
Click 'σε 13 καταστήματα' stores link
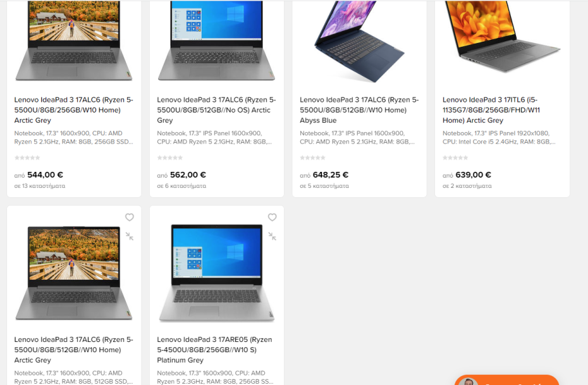point(40,186)
